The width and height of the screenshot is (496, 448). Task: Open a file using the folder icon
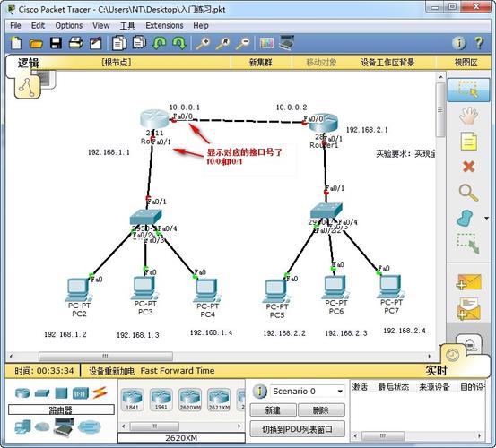point(36,43)
